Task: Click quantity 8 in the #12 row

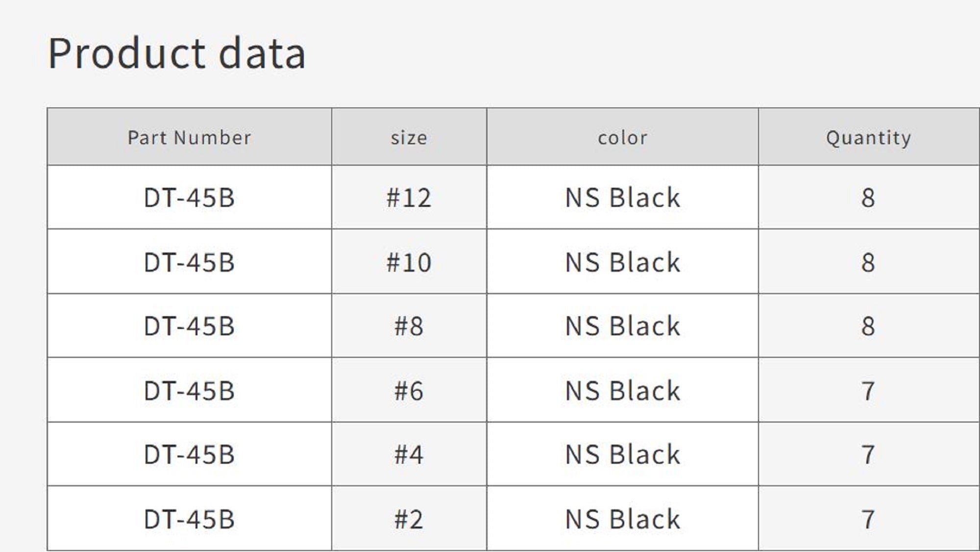Action: coord(868,198)
